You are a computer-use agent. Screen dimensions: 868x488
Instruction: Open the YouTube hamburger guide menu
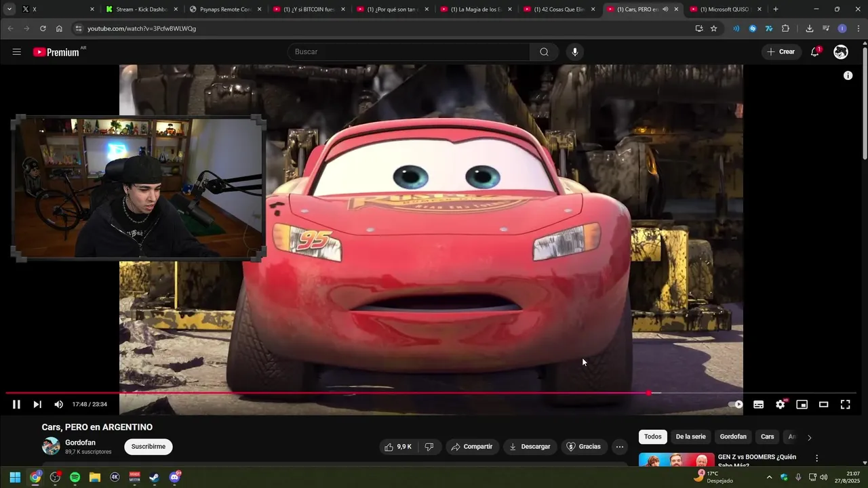[17, 52]
